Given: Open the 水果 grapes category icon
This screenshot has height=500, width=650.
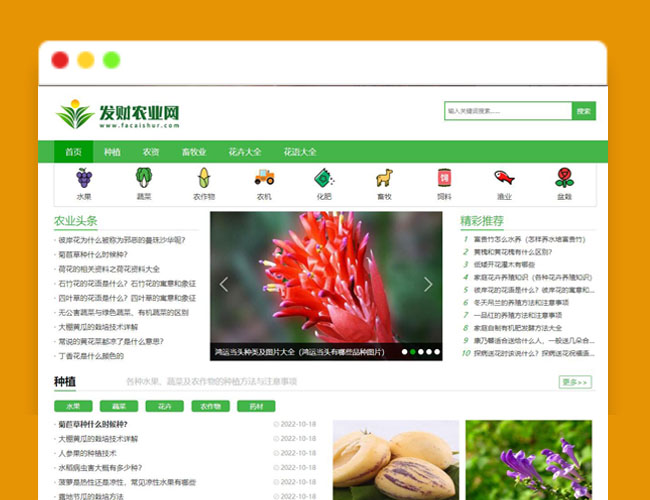Looking at the screenshot, I should [84, 178].
